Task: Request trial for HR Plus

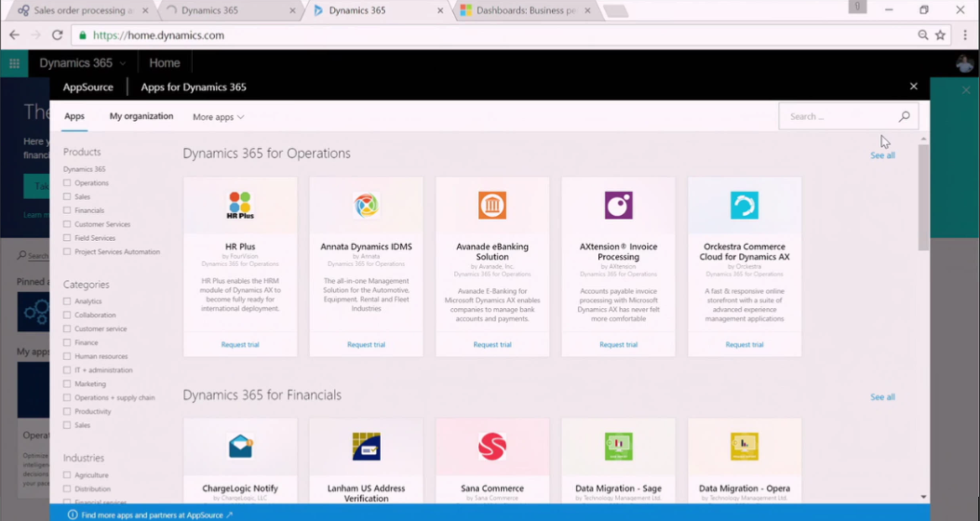Action: click(240, 344)
